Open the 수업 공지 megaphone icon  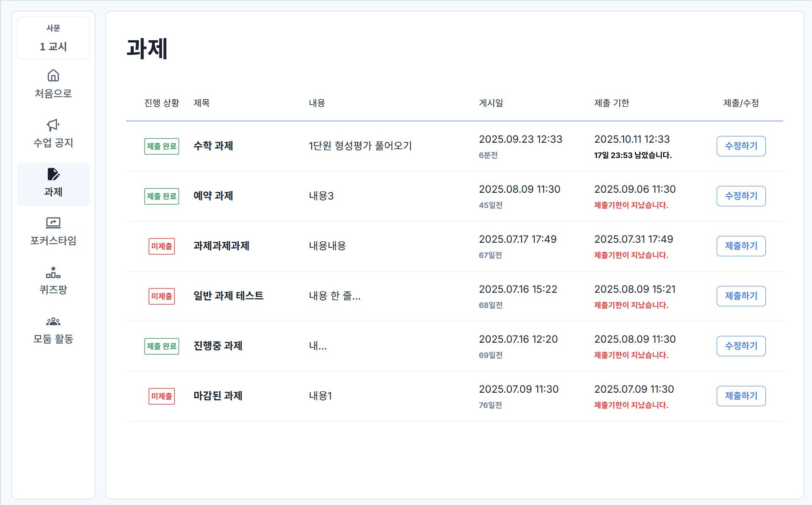click(53, 125)
